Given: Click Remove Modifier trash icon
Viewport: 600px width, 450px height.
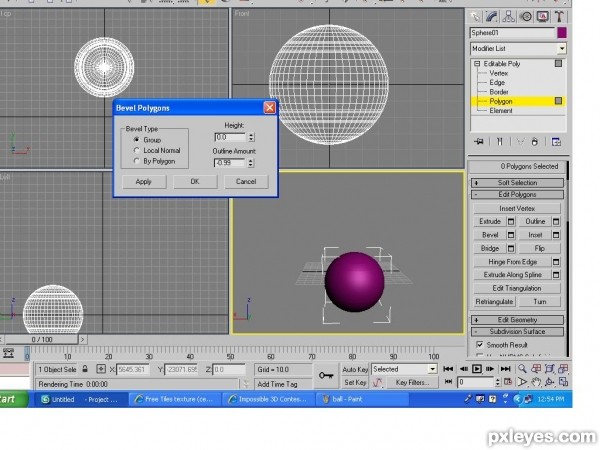Looking at the screenshot, I should [x=535, y=142].
